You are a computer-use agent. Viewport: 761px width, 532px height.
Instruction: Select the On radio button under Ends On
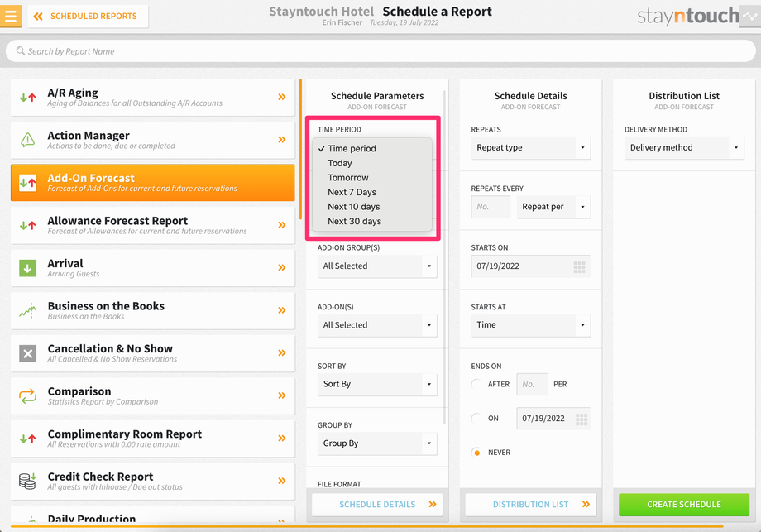[476, 419]
